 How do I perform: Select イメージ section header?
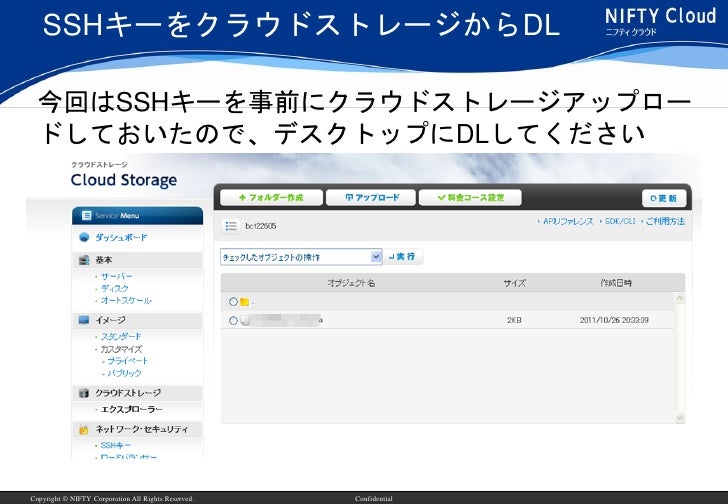(x=137, y=320)
